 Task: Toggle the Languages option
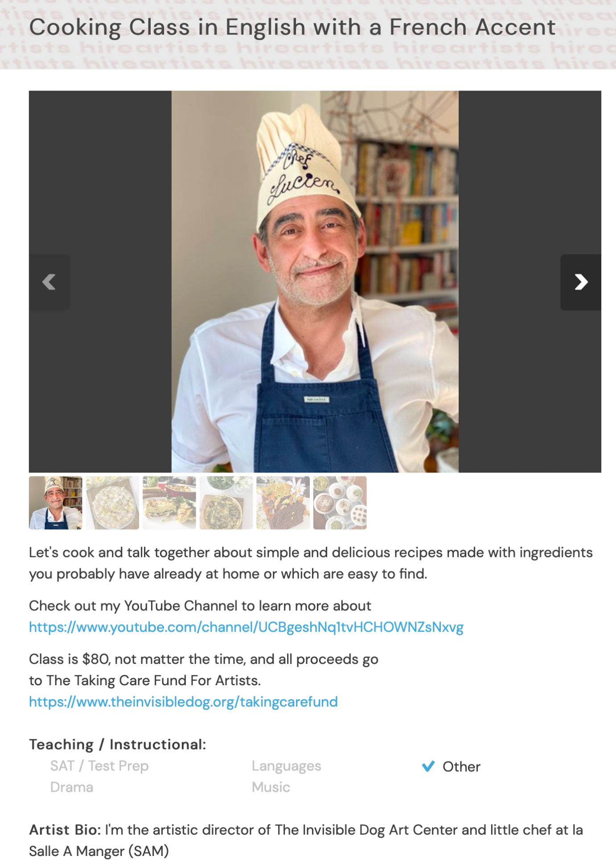pyautogui.click(x=286, y=766)
